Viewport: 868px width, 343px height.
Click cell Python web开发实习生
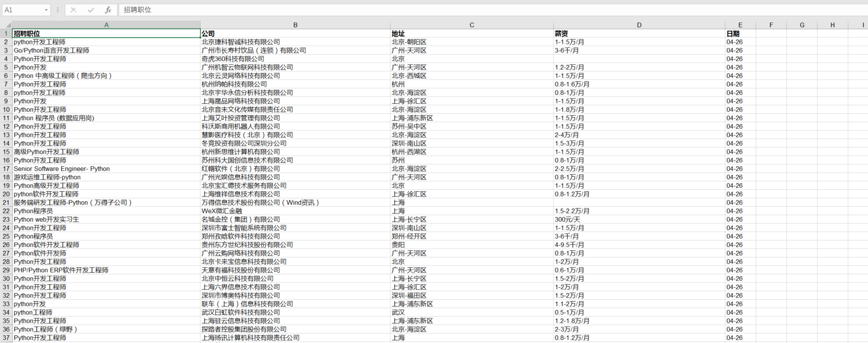[x=106, y=220]
